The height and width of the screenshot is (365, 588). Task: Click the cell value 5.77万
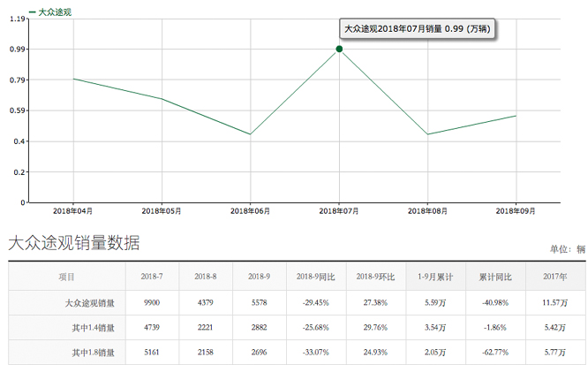[x=555, y=353]
